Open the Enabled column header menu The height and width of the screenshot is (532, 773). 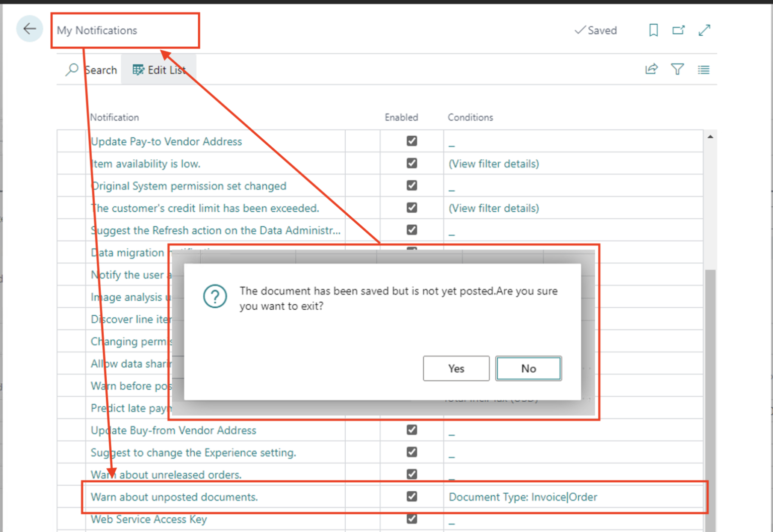point(401,117)
